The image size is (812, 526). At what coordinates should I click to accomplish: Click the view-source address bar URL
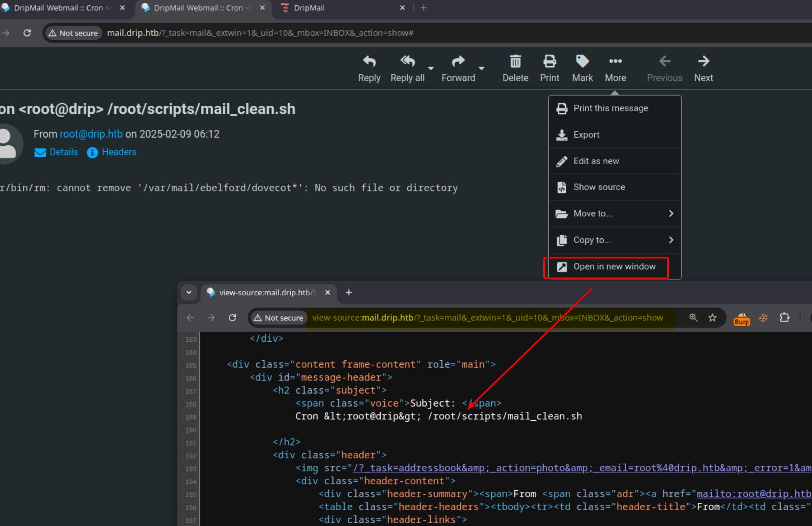pos(487,318)
